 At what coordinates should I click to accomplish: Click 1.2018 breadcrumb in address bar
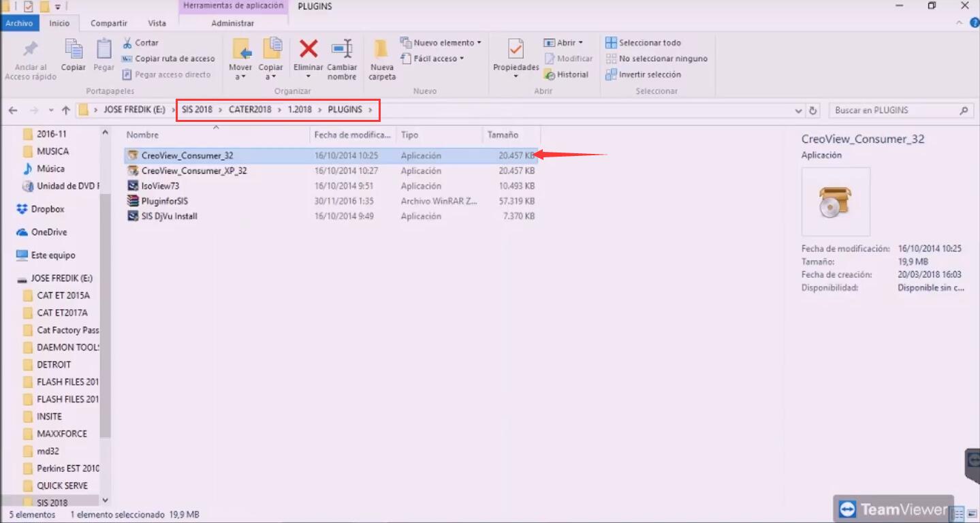pyautogui.click(x=300, y=110)
